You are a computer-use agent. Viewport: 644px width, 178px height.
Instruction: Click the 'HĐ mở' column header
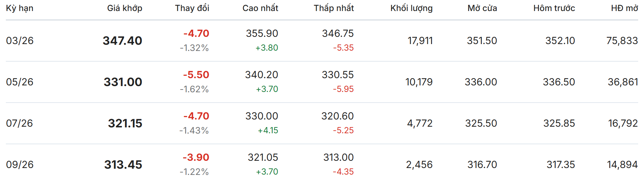coord(624,8)
